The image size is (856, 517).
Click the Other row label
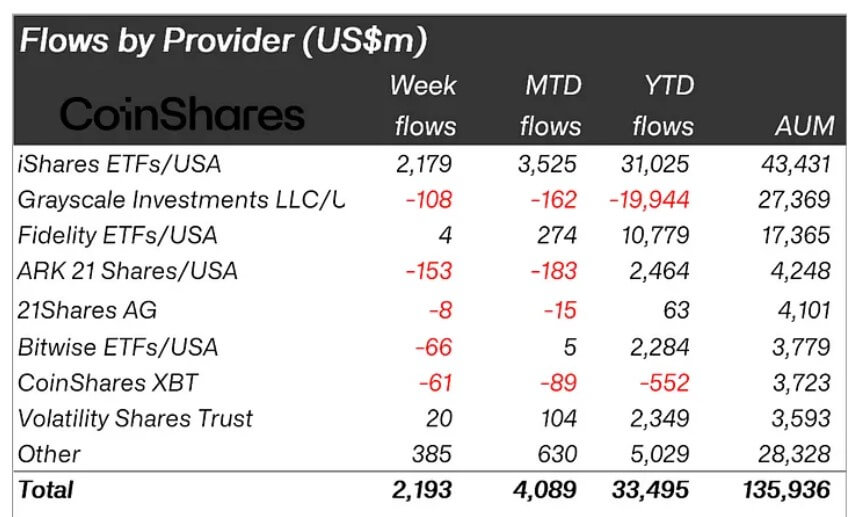click(49, 454)
